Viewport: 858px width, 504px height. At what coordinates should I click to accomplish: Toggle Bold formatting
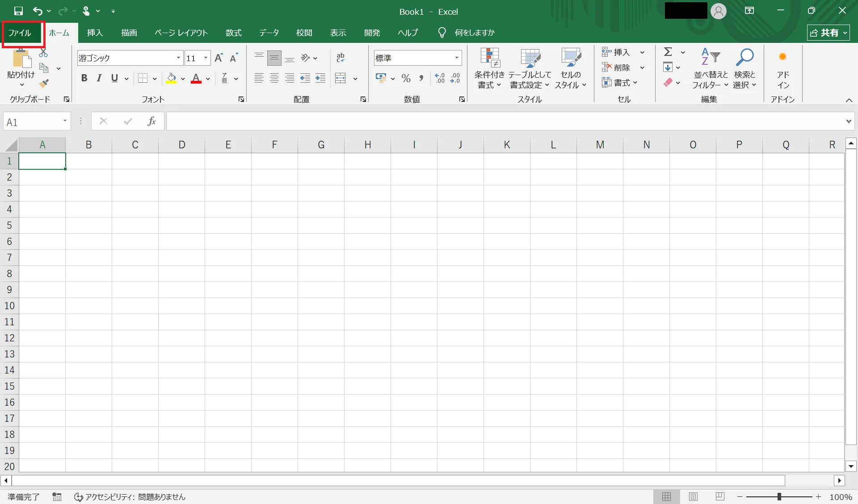coord(84,78)
